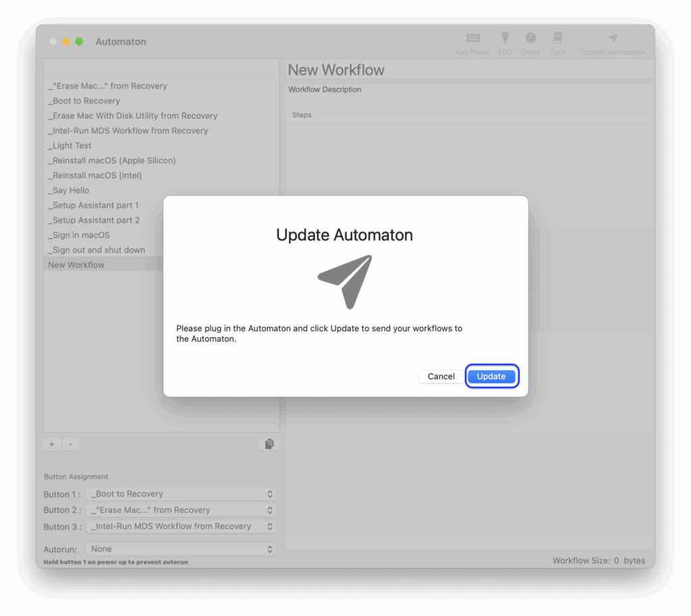Select '_"Erase Mac..." from Recovery' workflow
691x616 pixels.
(161, 86)
